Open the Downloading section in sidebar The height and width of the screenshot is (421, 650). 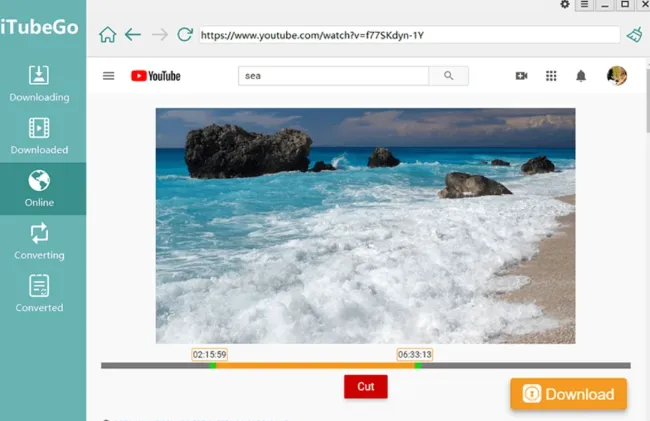pyautogui.click(x=39, y=83)
